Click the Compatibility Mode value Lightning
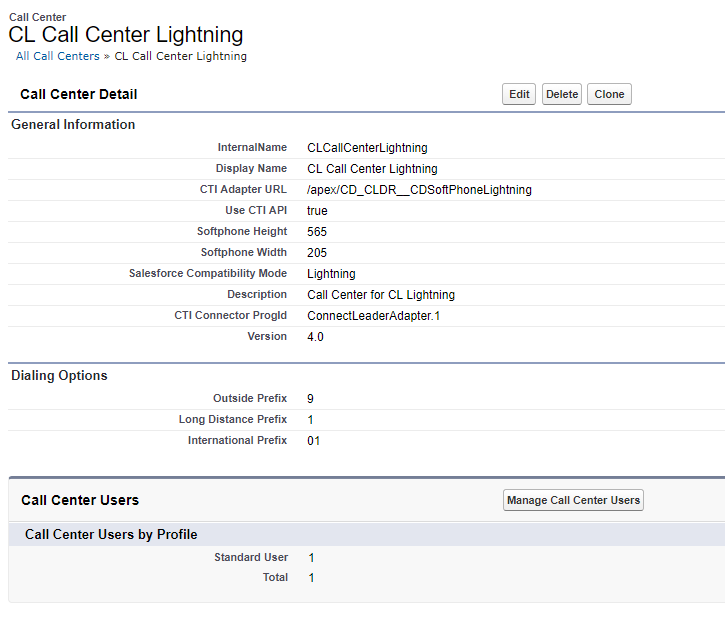Image resolution: width=725 pixels, height=626 pixels. point(331,274)
